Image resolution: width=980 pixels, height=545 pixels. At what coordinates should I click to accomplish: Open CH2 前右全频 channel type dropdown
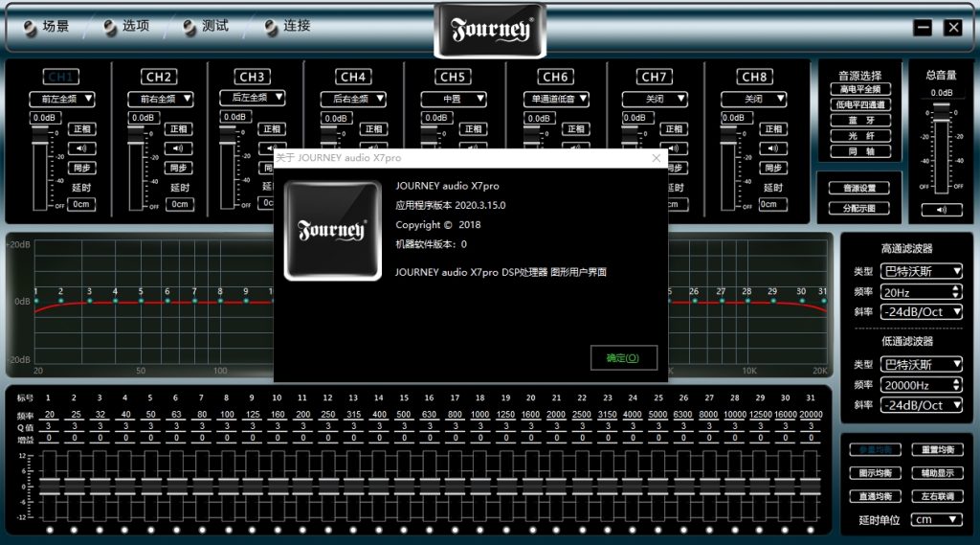(x=160, y=99)
